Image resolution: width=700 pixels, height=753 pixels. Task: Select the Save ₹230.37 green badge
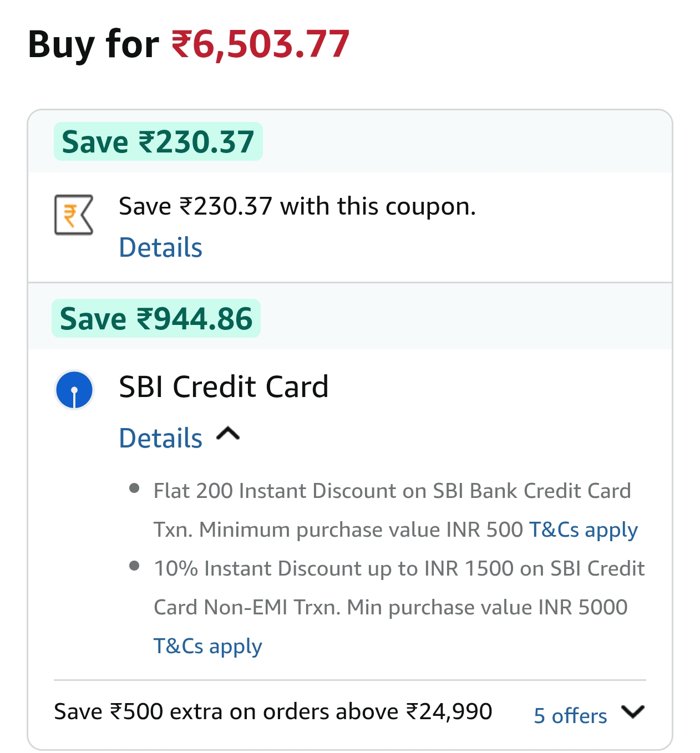click(x=158, y=141)
